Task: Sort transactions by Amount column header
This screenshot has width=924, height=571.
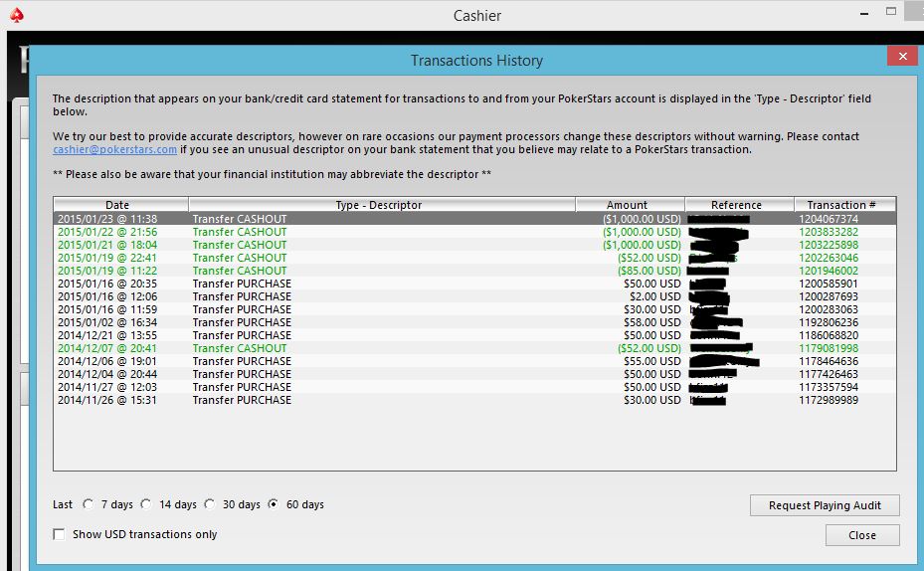Action: coord(627,205)
